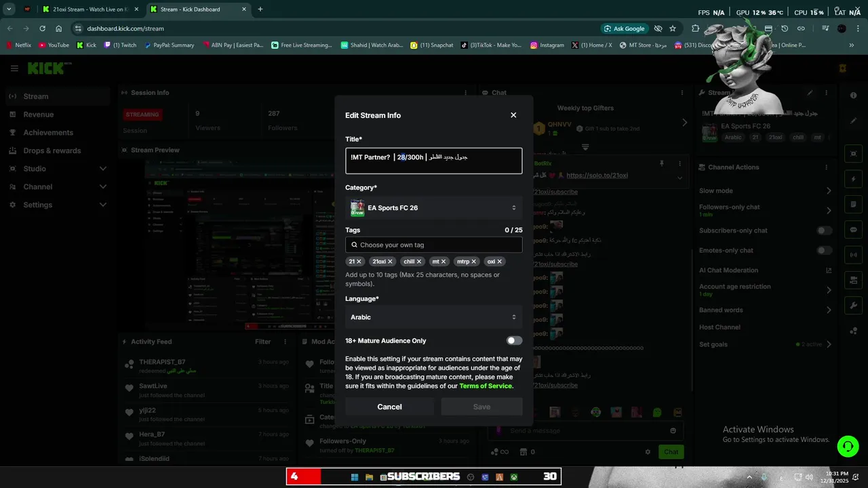This screenshot has width=868, height=488.
Task: Click the wrench rail icon
Action: tap(853, 306)
